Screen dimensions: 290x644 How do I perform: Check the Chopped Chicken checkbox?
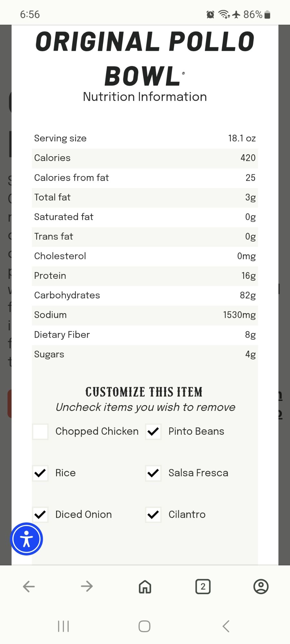click(x=41, y=431)
